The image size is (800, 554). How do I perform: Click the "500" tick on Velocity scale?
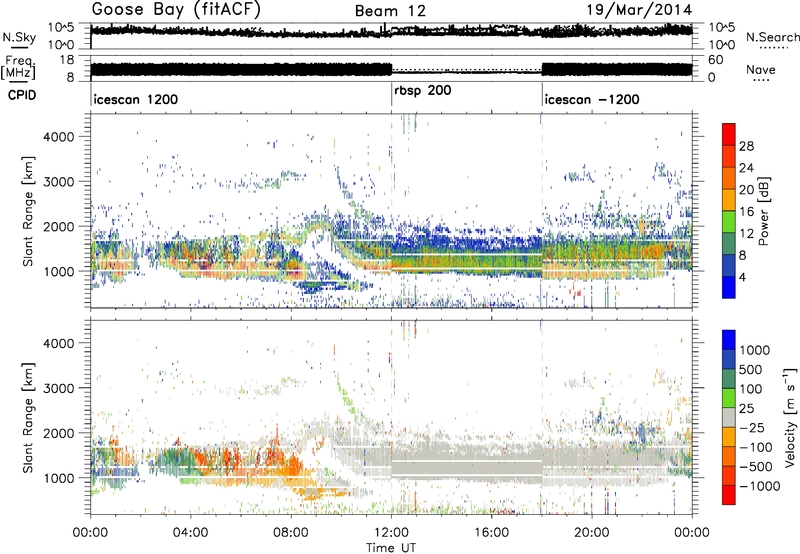pos(751,369)
